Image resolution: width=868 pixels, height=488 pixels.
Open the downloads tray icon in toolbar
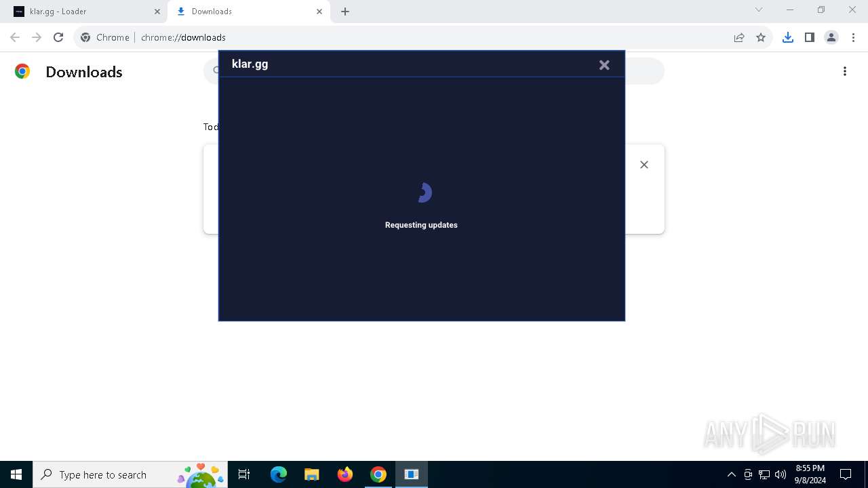tap(788, 37)
